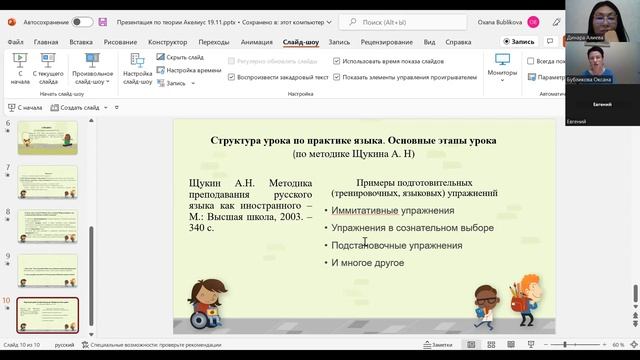The height and width of the screenshot is (360, 640).
Task: Switch to the Анимация tab
Action: tap(256, 42)
